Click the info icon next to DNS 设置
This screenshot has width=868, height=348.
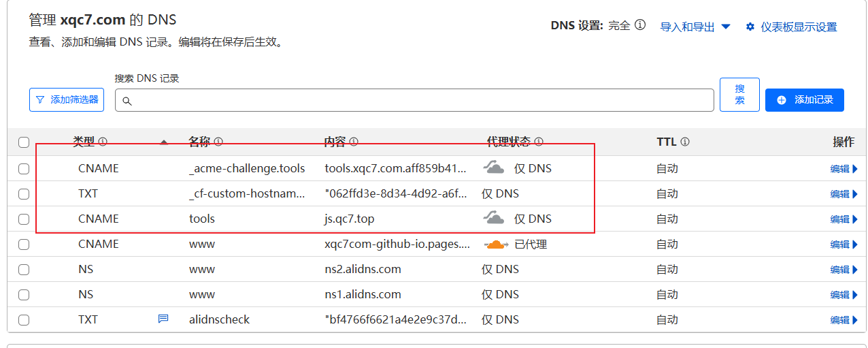point(639,26)
